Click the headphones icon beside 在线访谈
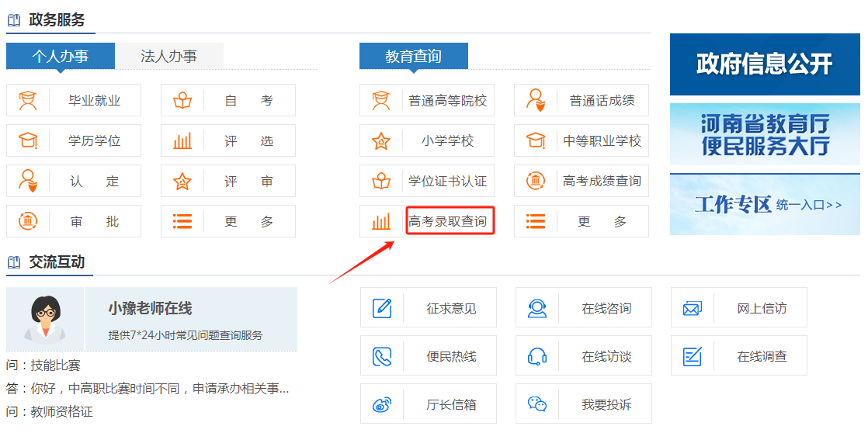Viewport: 868px width, 433px height. click(537, 356)
